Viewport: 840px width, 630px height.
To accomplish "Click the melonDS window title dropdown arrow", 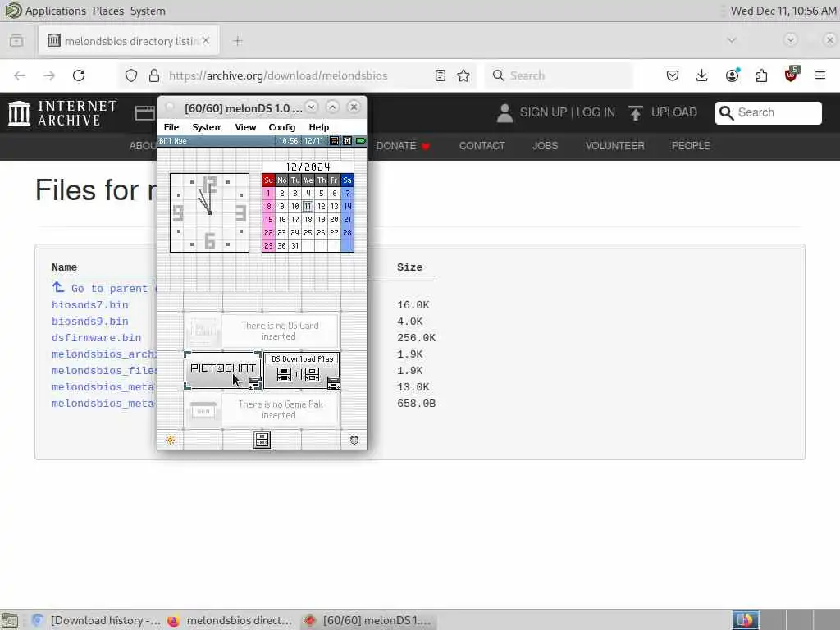I will (311, 107).
